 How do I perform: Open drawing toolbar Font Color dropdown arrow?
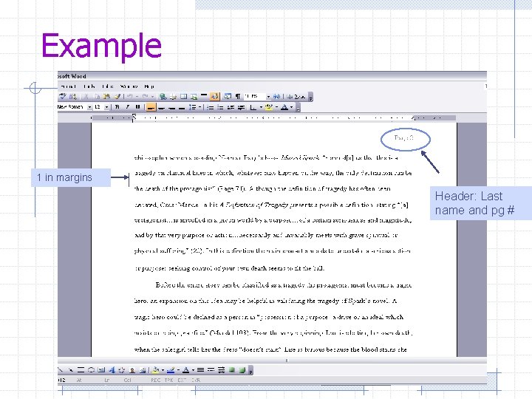click(x=194, y=370)
